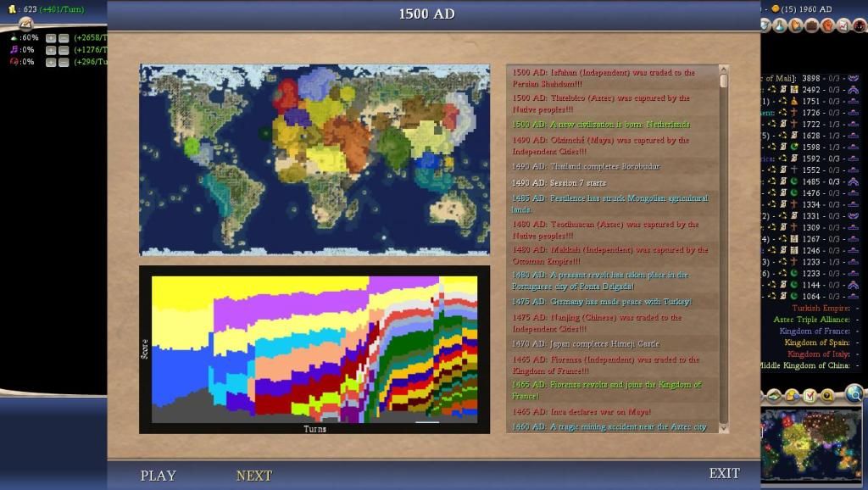The image size is (868, 490).
Task: Click the religion icon beside score 1751
Action: coord(793,102)
